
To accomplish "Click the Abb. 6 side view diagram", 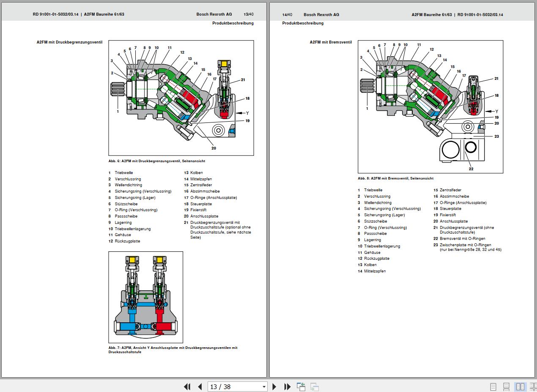I will click(181, 98).
